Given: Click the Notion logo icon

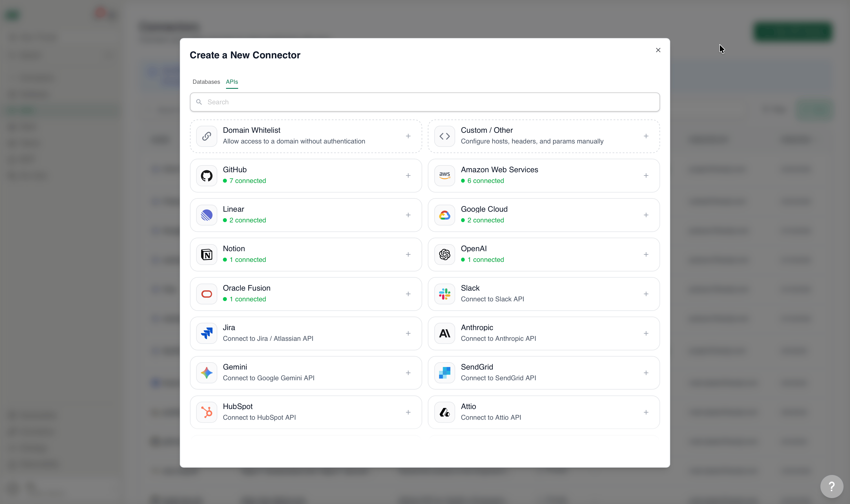Looking at the screenshot, I should tap(207, 254).
